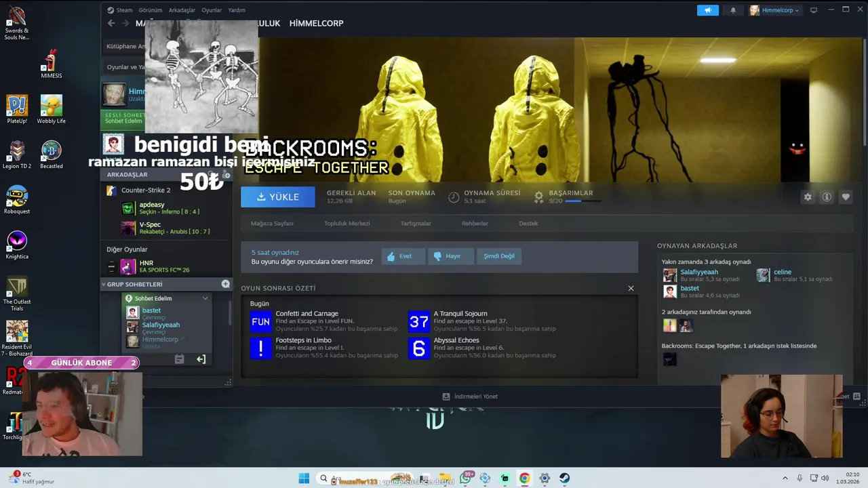Add game to favorites heart icon

[x=846, y=197]
